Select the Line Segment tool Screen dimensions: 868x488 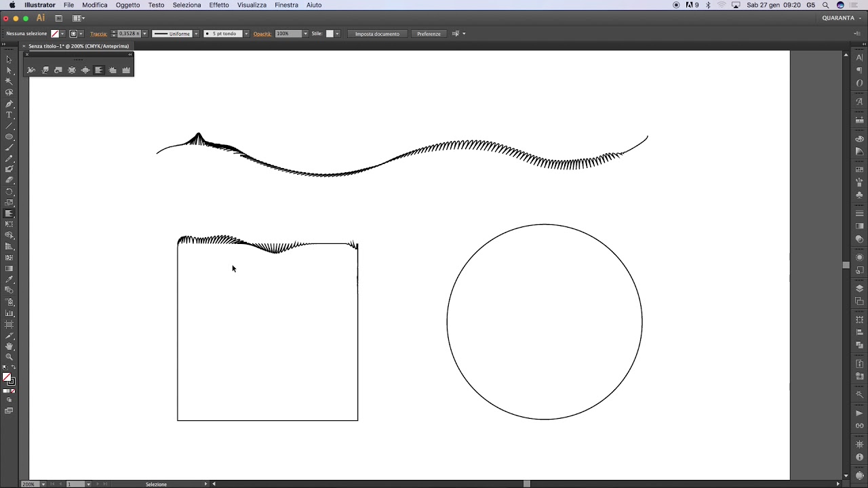pos(9,126)
